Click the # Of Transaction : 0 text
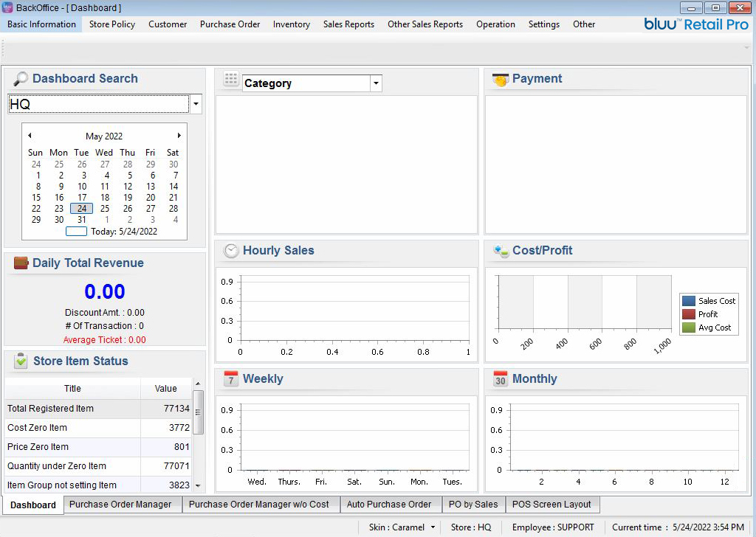The width and height of the screenshot is (756, 537). tap(105, 326)
